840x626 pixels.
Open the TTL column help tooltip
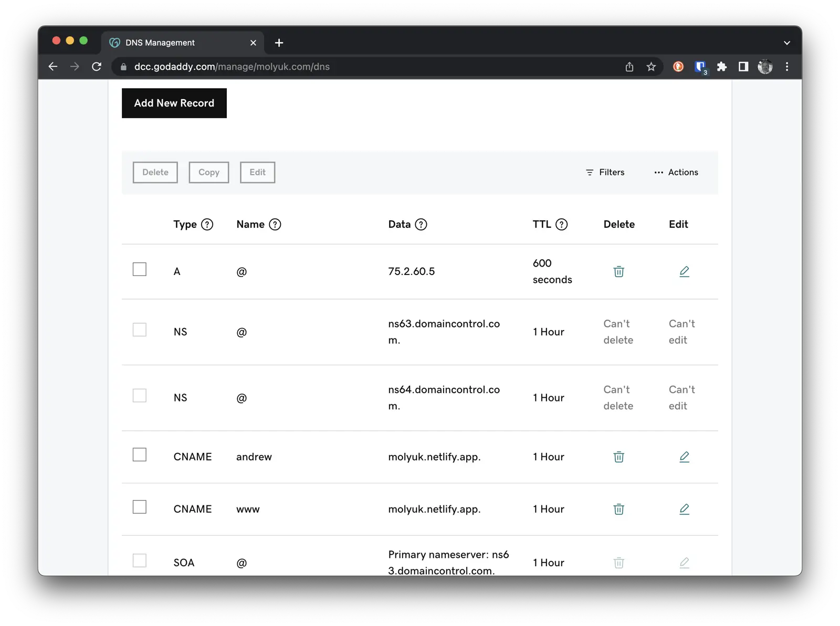pos(562,224)
